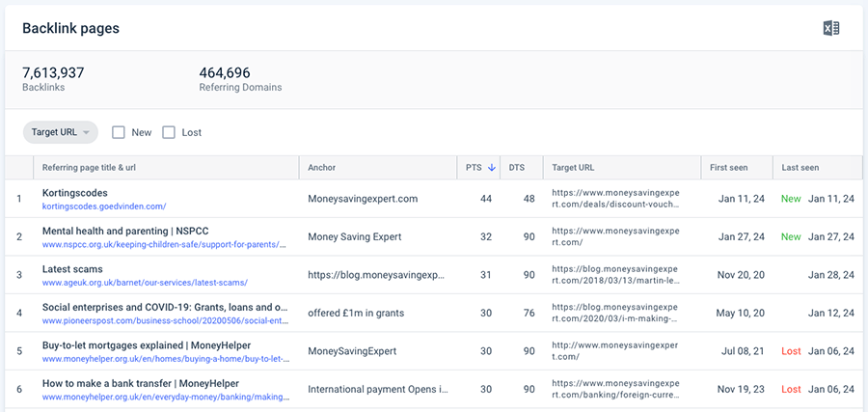Click Mental health and parenting title
This screenshot has height=412, width=868.
click(x=125, y=231)
